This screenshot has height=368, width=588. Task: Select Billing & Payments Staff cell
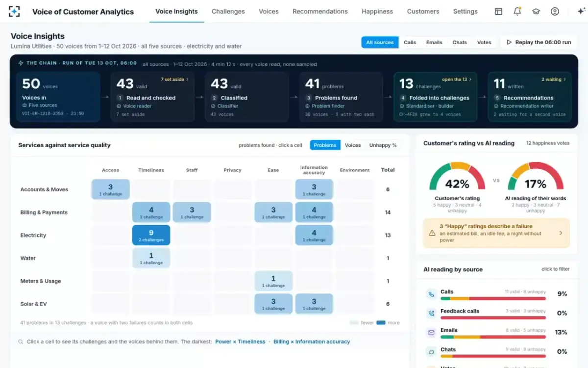coord(192,212)
